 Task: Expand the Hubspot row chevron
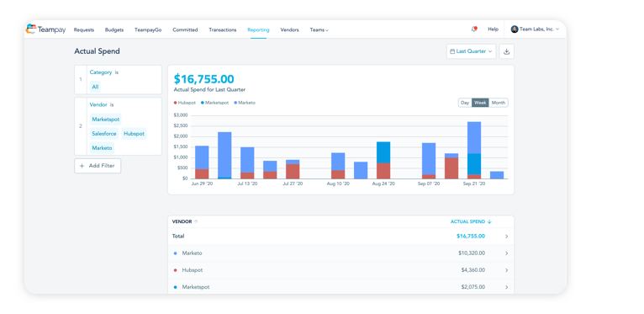tap(506, 270)
